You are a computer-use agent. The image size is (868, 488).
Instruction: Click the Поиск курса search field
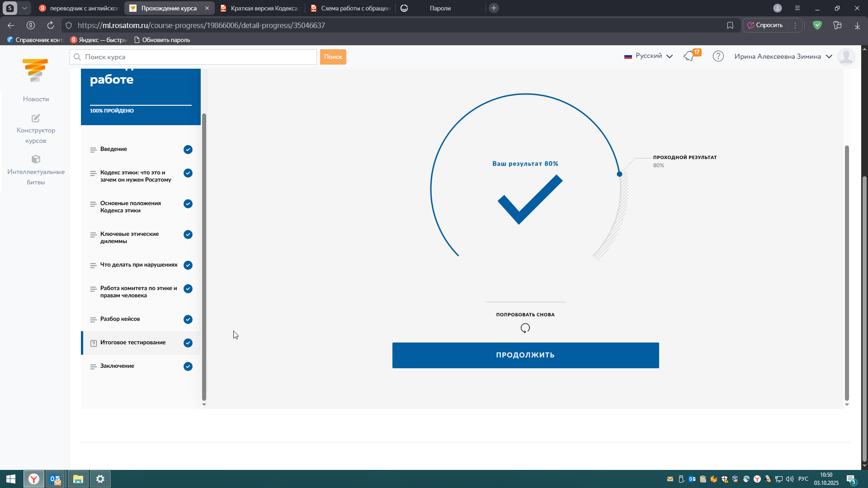coord(194,57)
